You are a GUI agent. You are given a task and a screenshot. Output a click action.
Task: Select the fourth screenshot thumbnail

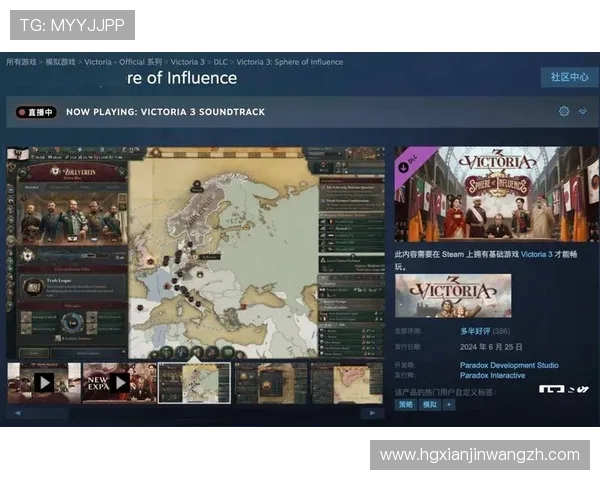pyautogui.click(x=270, y=382)
